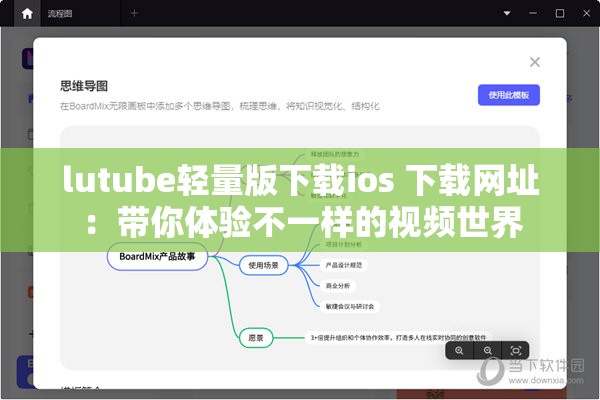Screen dimensions: 600x400
Task: Click the 敏捷会议与研讨会 node
Action: point(349,306)
